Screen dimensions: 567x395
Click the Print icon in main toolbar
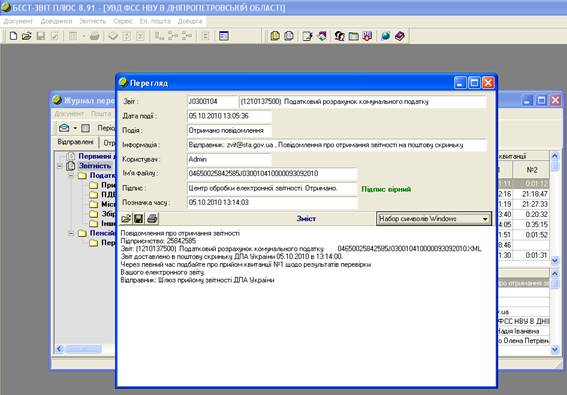(94, 36)
